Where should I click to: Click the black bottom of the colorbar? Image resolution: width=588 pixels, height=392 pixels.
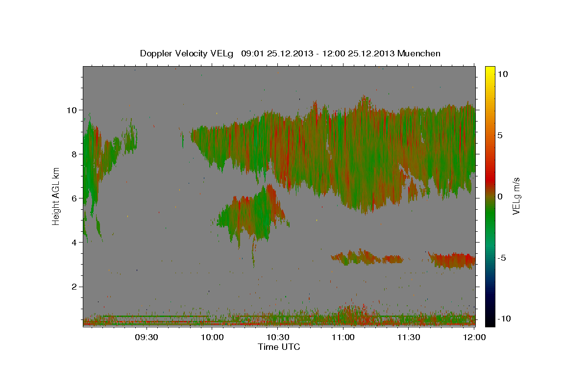click(490, 321)
